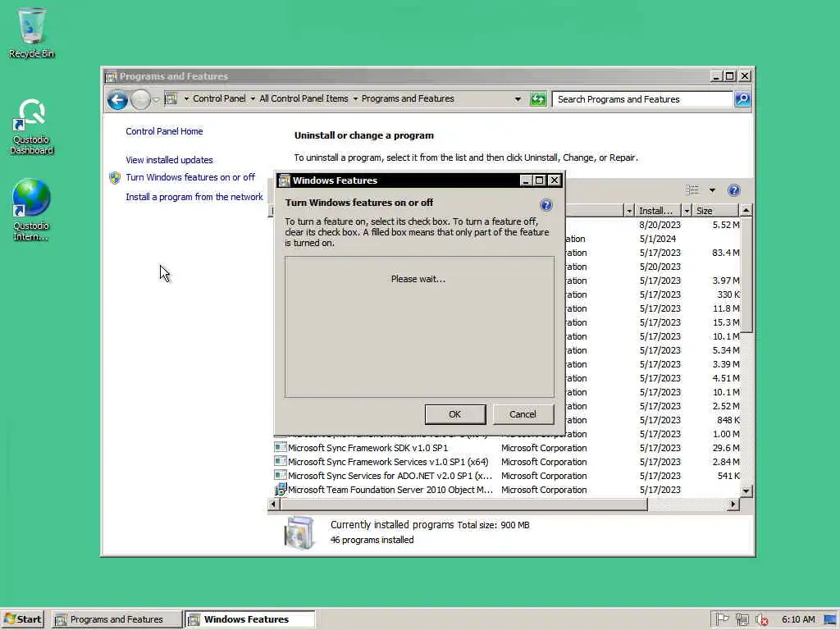Open the filter dropdown left of Install column
840x630 pixels.
tap(629, 211)
